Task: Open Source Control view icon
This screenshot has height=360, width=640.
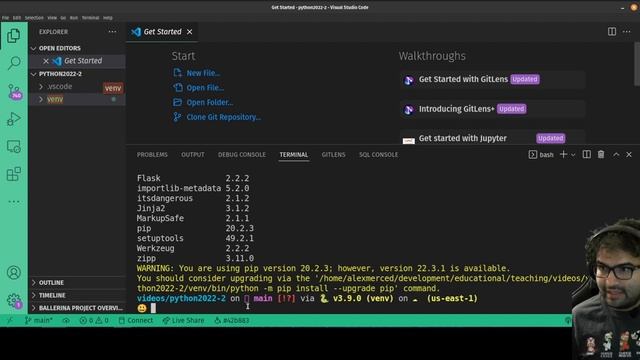Action: pos(14,91)
